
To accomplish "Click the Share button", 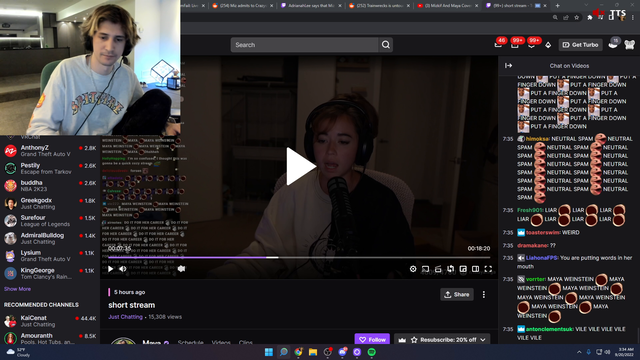I will (x=457, y=294).
